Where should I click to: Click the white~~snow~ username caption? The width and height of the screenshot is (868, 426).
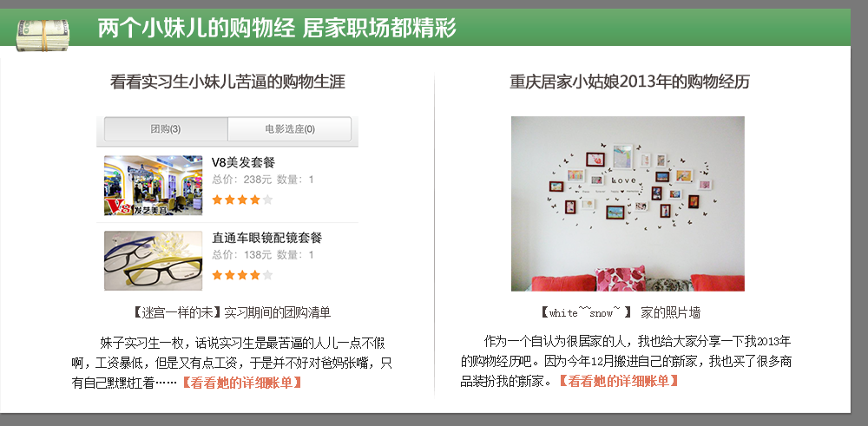coord(586,312)
